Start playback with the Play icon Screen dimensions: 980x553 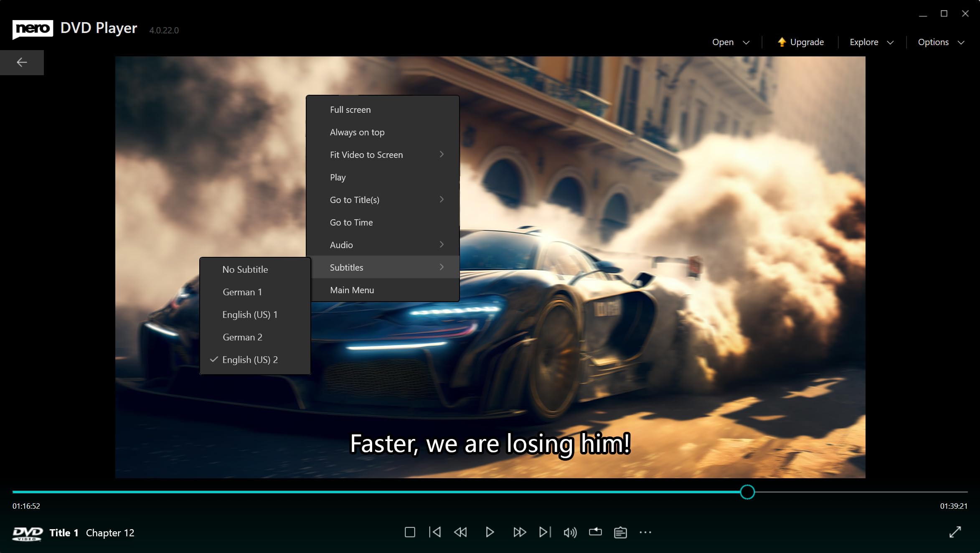pyautogui.click(x=490, y=532)
